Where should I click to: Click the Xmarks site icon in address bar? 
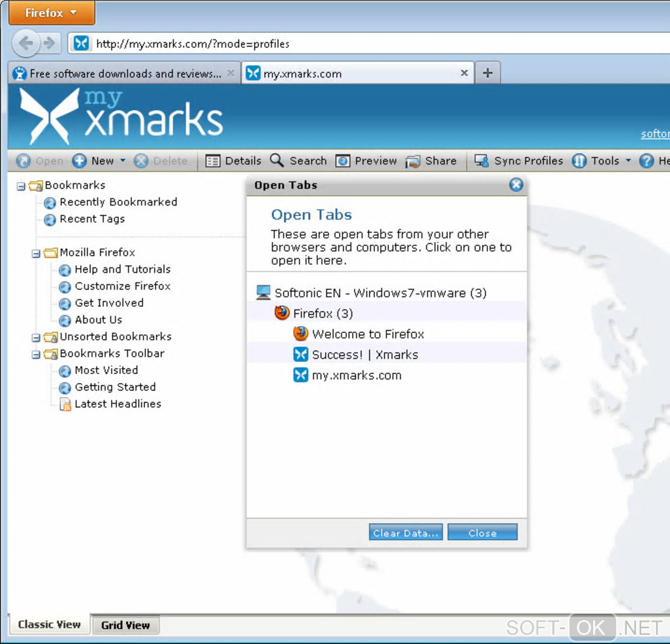tap(81, 43)
